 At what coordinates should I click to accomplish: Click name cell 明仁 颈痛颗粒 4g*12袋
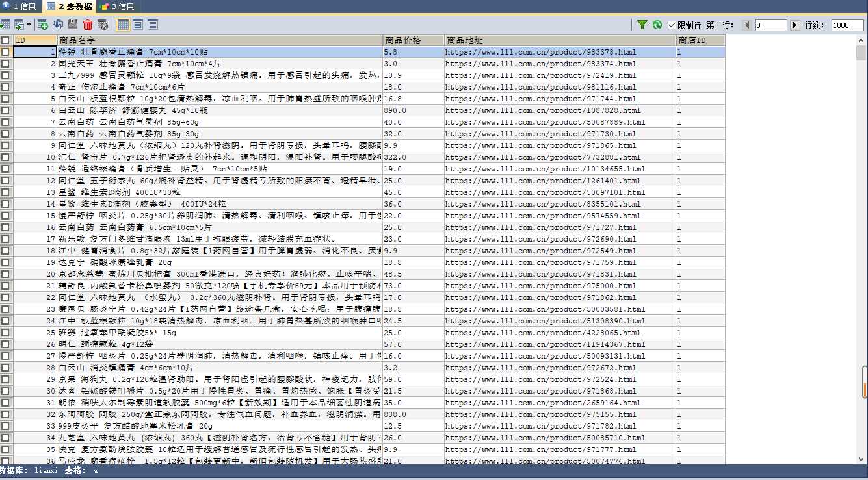pyautogui.click(x=220, y=344)
